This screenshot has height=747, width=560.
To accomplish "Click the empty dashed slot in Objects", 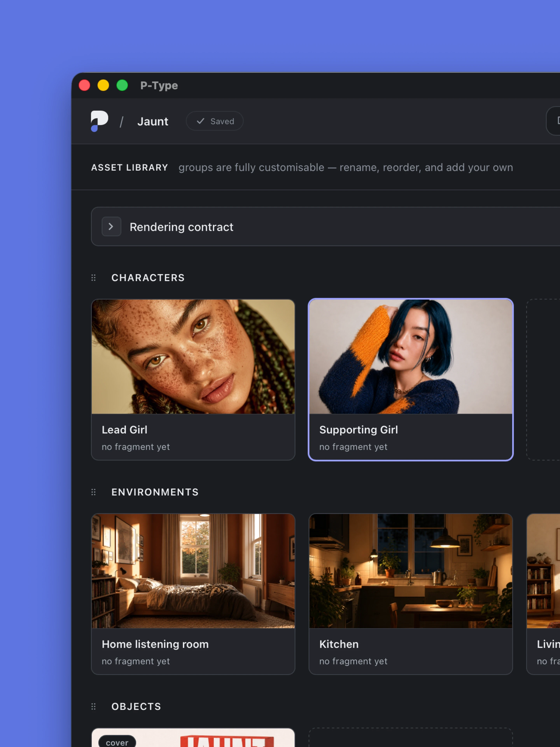I will click(x=411, y=737).
